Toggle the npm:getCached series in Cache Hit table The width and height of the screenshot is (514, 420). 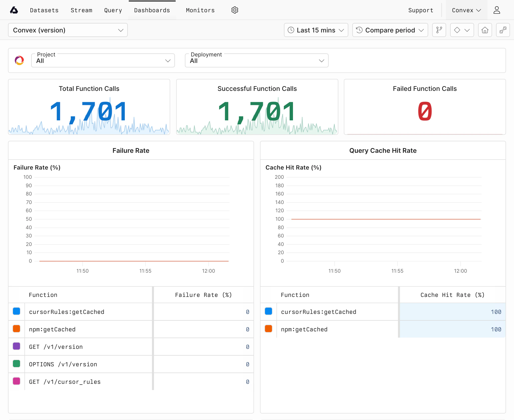click(268, 329)
